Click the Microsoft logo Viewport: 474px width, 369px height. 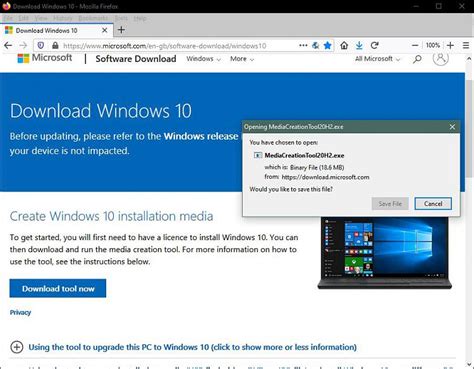(x=45, y=58)
